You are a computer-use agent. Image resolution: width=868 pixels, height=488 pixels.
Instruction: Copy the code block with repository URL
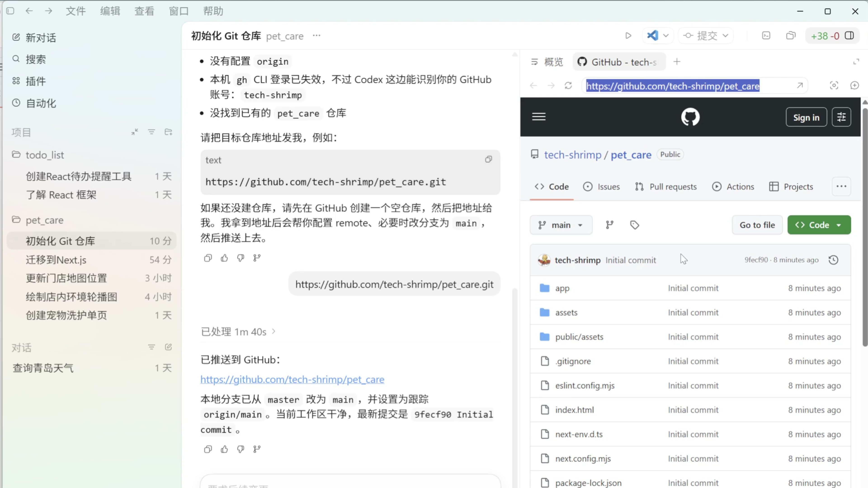tap(488, 159)
